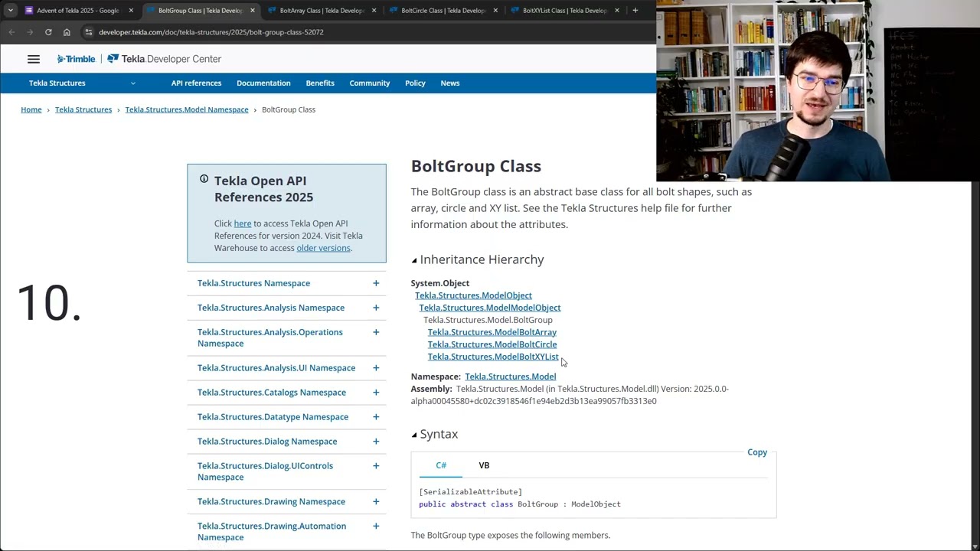
Task: Reload the page with the refresh icon
Action: [48, 32]
